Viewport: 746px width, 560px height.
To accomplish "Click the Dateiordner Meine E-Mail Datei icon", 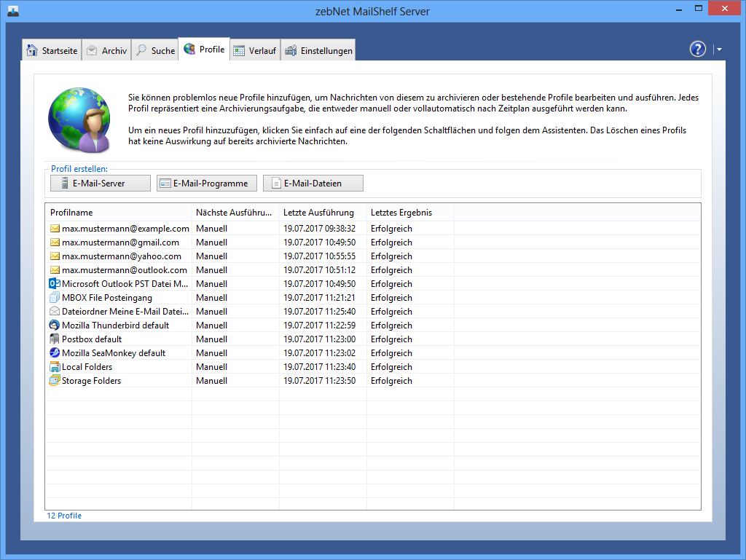I will pos(55,312).
